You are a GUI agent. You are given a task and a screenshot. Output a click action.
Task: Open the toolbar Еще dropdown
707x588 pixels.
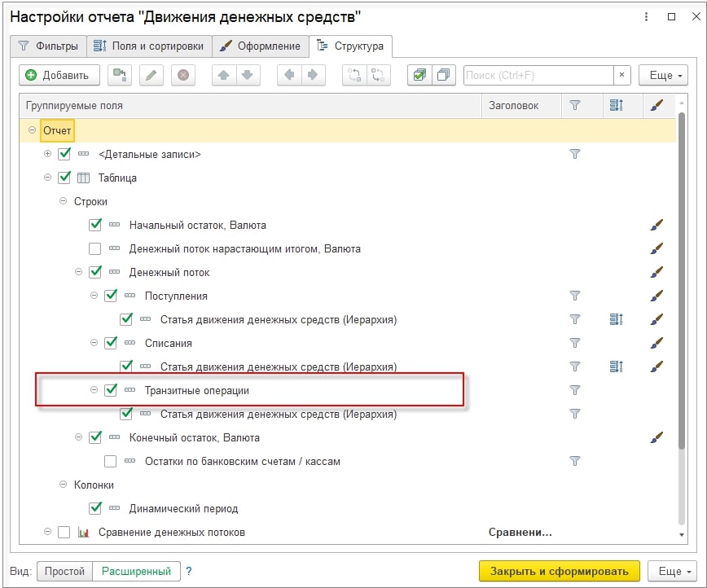663,75
